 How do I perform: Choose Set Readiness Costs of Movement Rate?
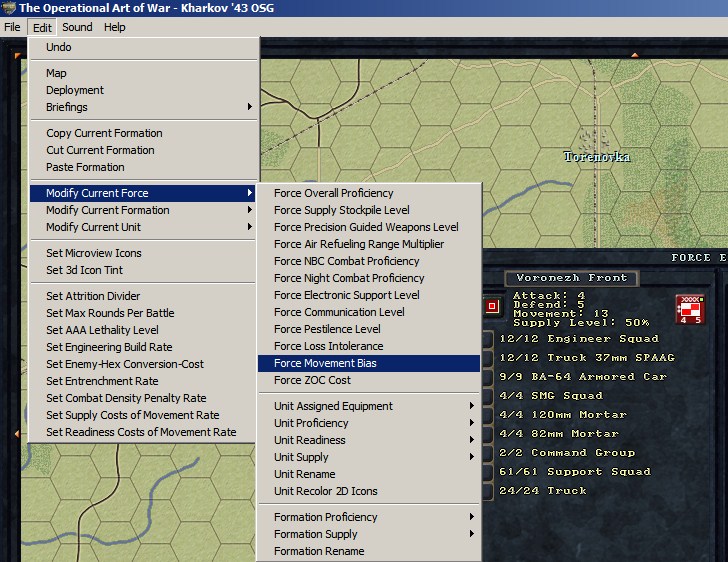click(x=143, y=432)
